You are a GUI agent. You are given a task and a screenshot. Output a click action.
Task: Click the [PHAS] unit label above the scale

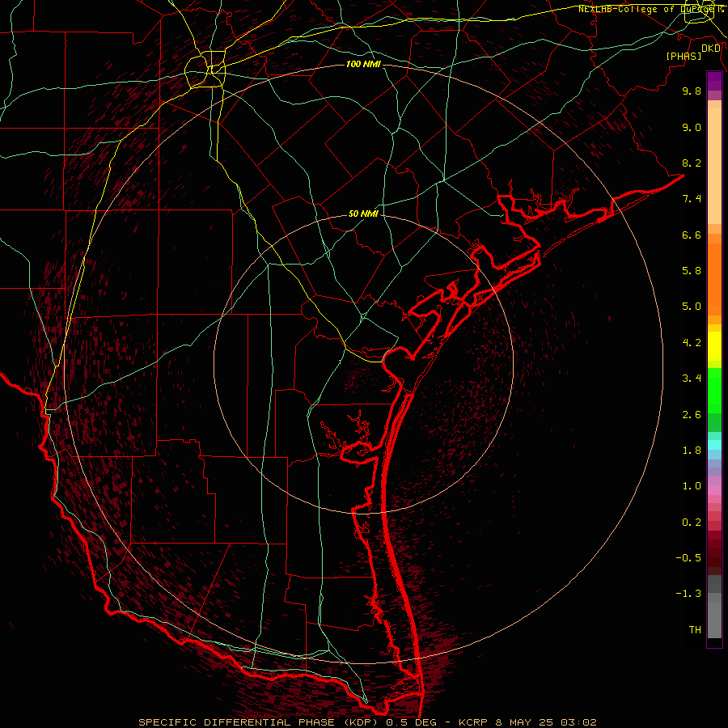coord(684,57)
